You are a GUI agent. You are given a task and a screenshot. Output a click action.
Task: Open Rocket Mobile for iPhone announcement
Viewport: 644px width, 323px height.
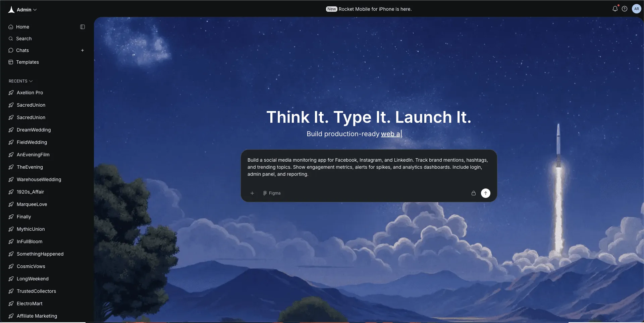click(x=375, y=9)
